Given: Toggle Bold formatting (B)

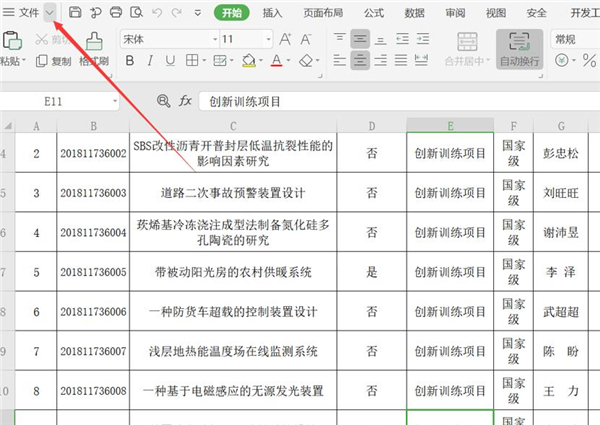Looking at the screenshot, I should coord(127,61).
